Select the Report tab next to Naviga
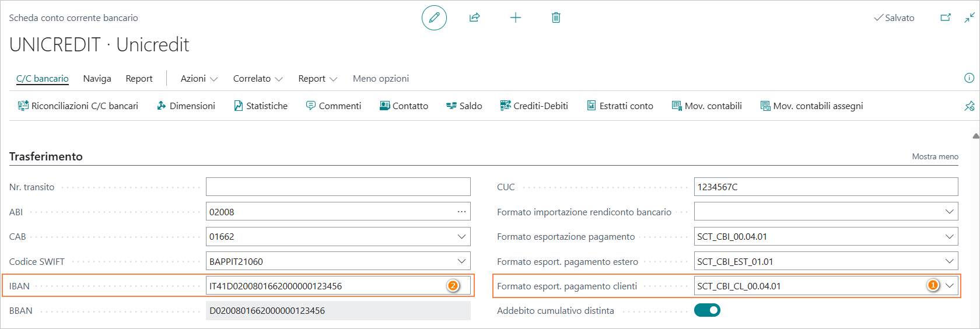Screen dimensions: 980x329 pos(139,78)
